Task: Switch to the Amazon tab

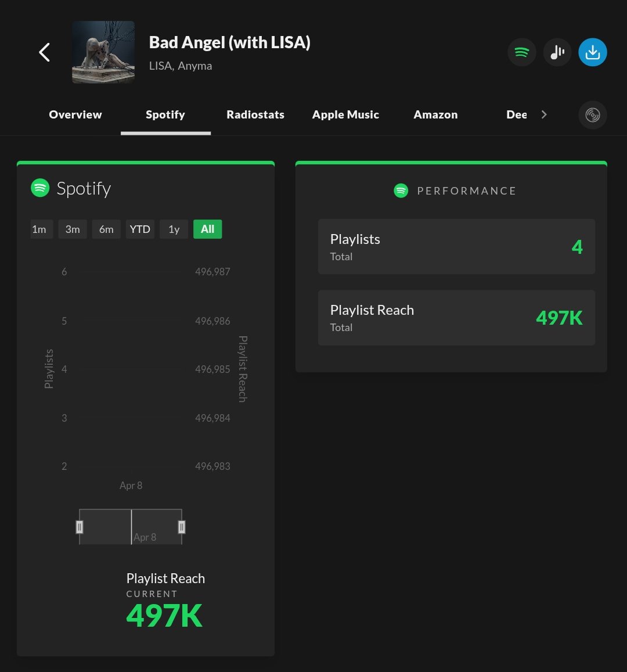Action: coord(435,114)
